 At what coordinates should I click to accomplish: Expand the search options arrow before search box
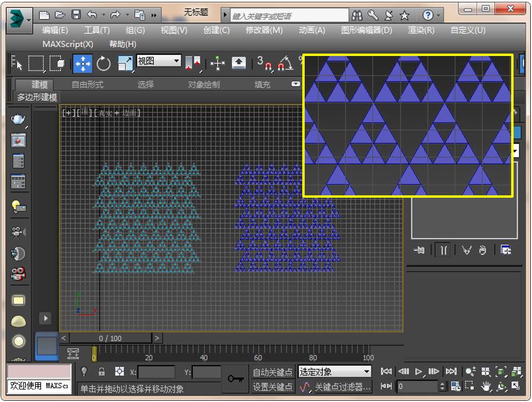click(224, 15)
